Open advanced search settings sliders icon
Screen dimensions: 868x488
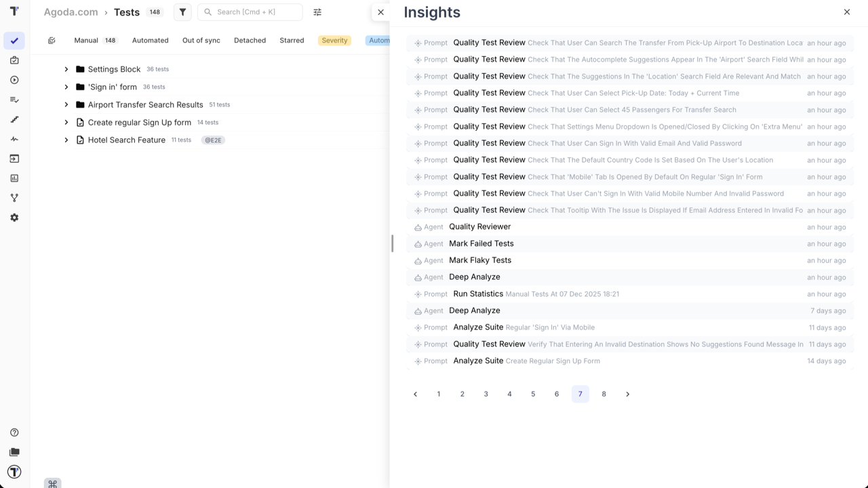[x=317, y=12]
